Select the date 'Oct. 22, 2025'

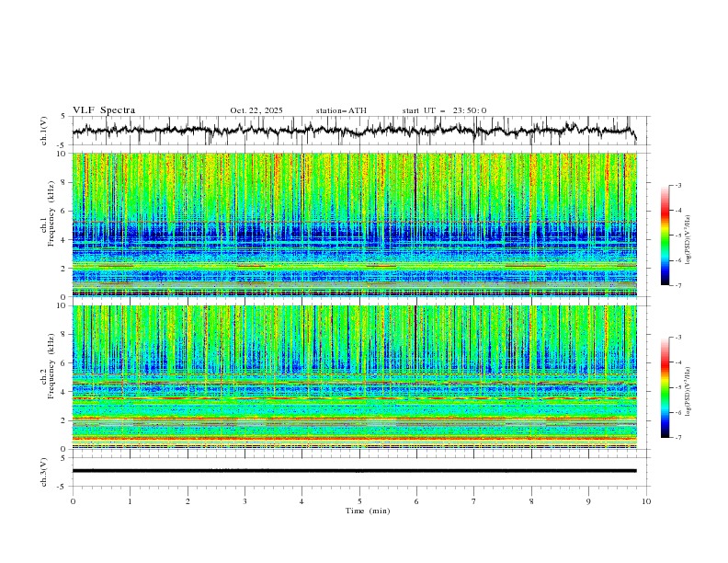coord(256,110)
